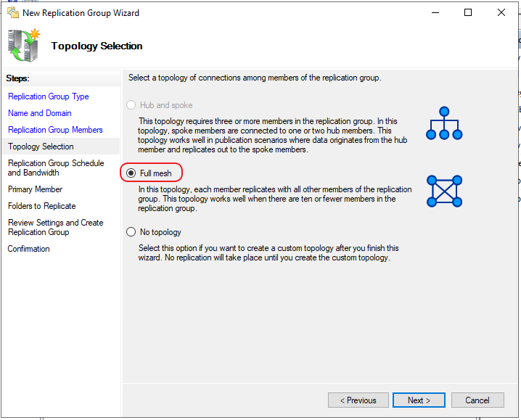Click the No topology description paragraph

(x=268, y=253)
